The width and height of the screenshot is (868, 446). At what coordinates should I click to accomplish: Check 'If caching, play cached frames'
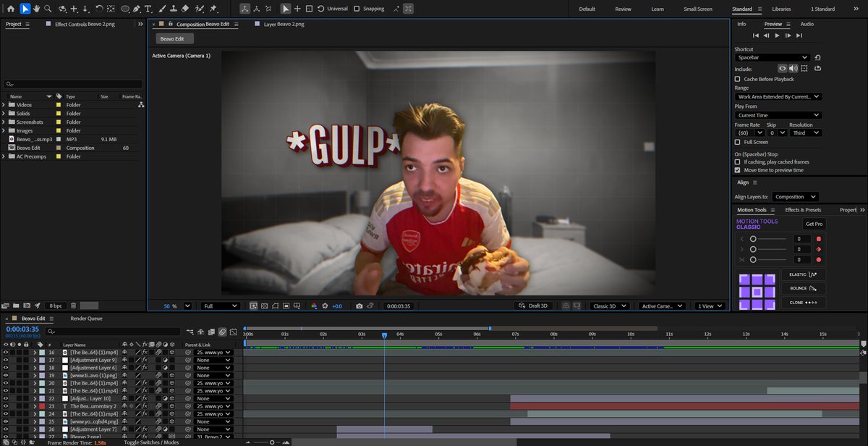point(737,161)
